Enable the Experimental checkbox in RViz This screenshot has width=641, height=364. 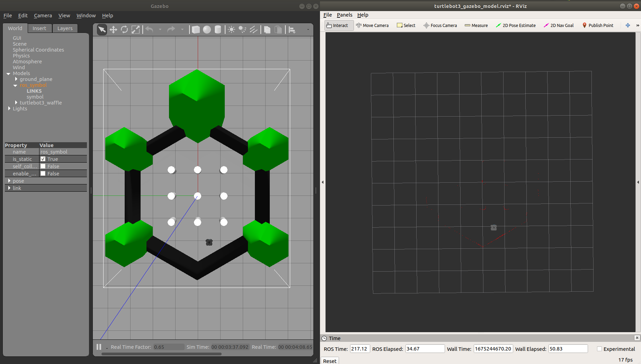599,349
